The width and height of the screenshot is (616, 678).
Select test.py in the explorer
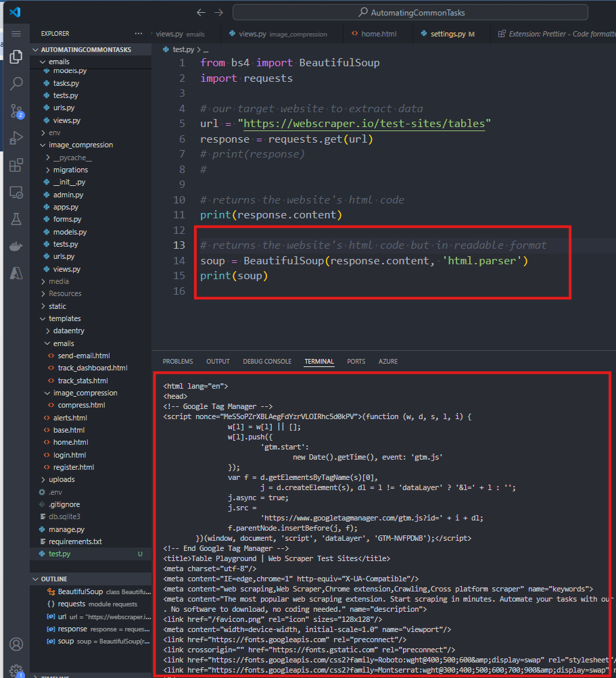(91, 554)
